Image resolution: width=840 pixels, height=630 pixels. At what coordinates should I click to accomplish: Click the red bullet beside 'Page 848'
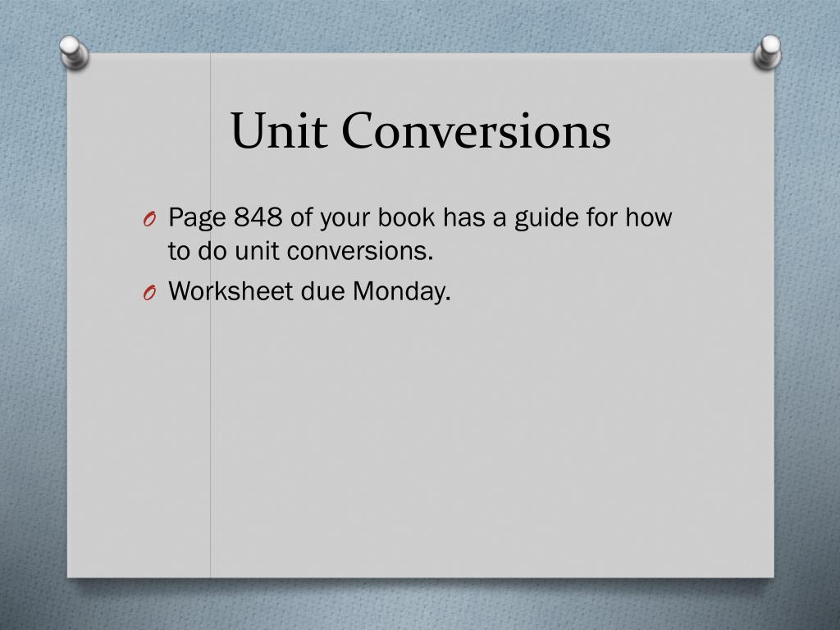point(149,219)
